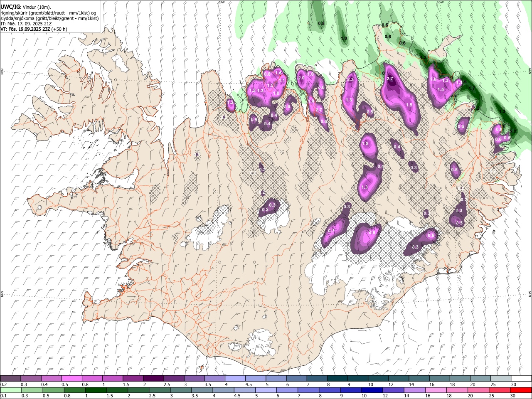The height and width of the screenshot is (399, 532).
Task: Click the darkest purple swatch after "2" in the upper legend
Action: point(153,379)
